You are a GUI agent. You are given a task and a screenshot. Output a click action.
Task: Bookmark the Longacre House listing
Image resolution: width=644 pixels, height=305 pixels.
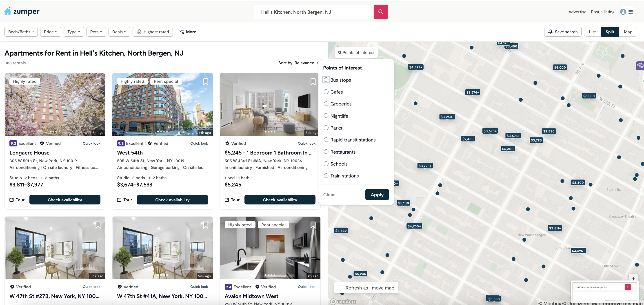point(98,82)
